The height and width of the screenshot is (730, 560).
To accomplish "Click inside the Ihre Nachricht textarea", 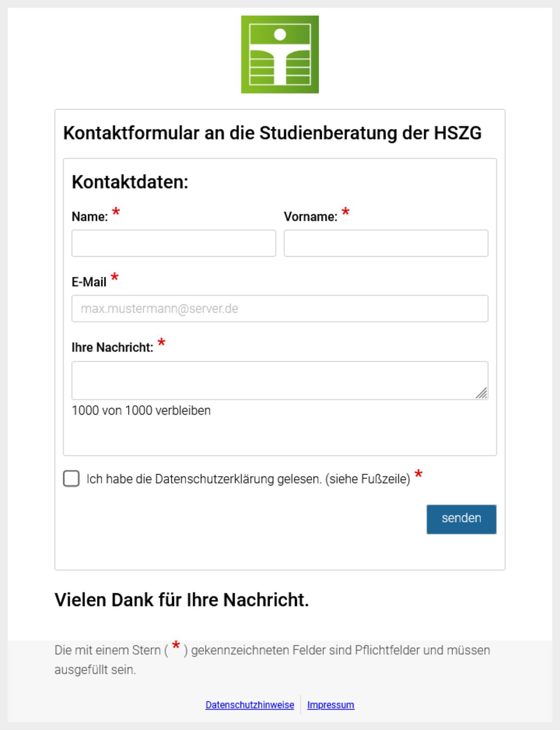I will click(280, 380).
